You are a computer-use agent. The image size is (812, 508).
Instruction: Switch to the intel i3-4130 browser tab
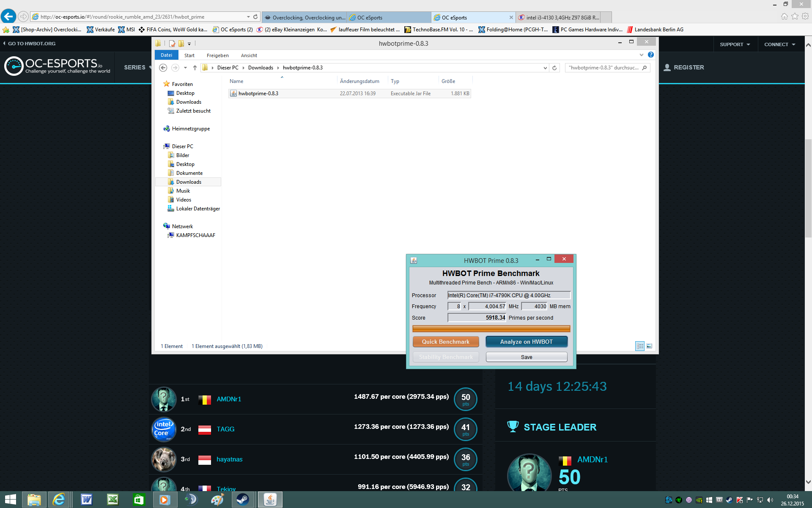tap(558, 17)
